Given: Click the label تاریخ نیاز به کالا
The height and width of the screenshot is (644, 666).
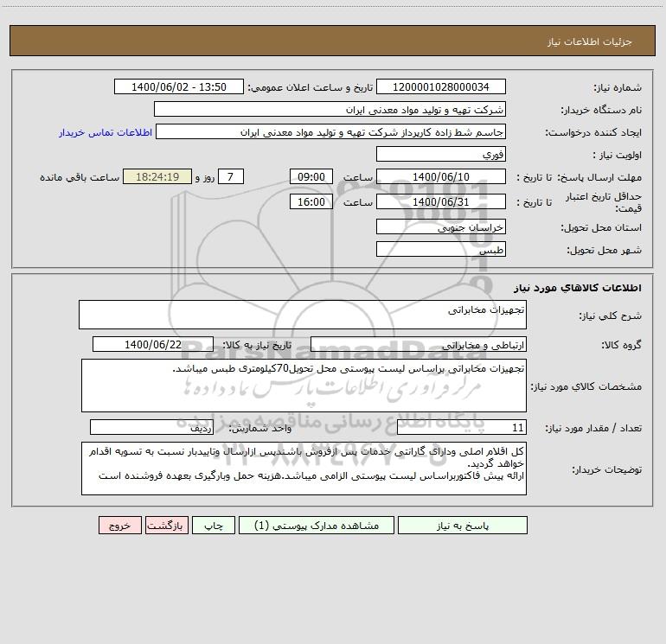Looking at the screenshot, I should 257,345.
